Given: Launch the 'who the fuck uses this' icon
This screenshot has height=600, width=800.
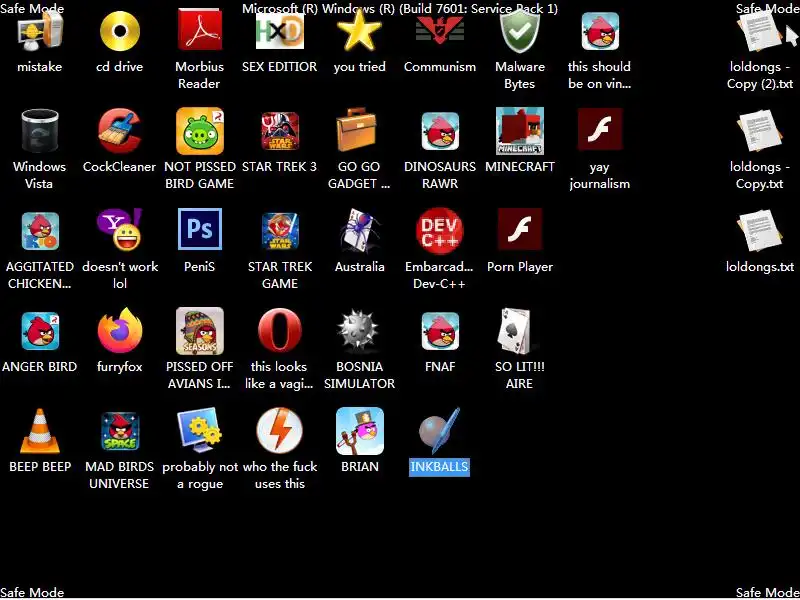Looking at the screenshot, I should [x=280, y=430].
